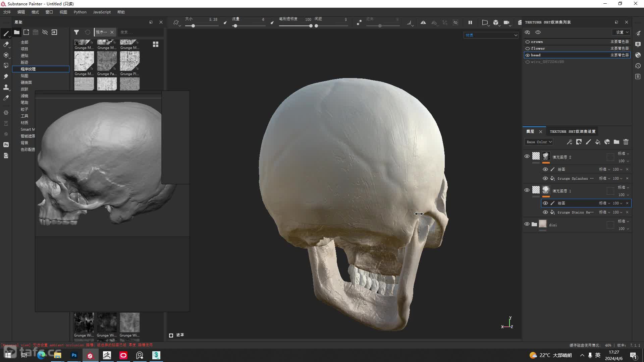Open the Log icon in right sidebar

tap(638, 76)
